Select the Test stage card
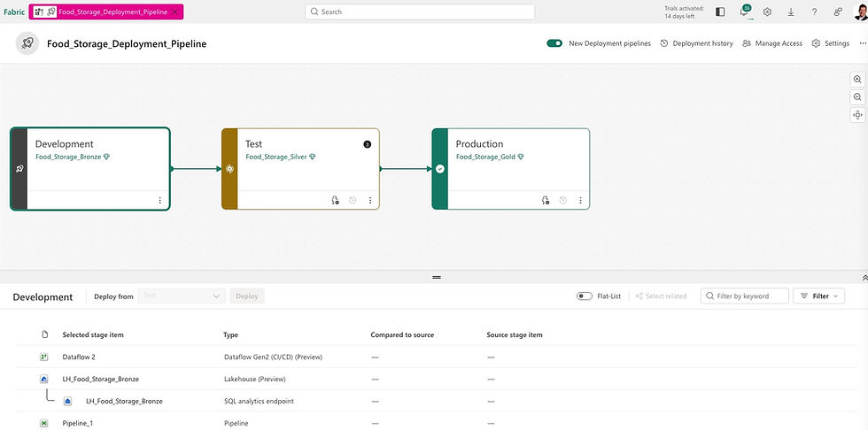The image size is (868, 430). coord(300,169)
